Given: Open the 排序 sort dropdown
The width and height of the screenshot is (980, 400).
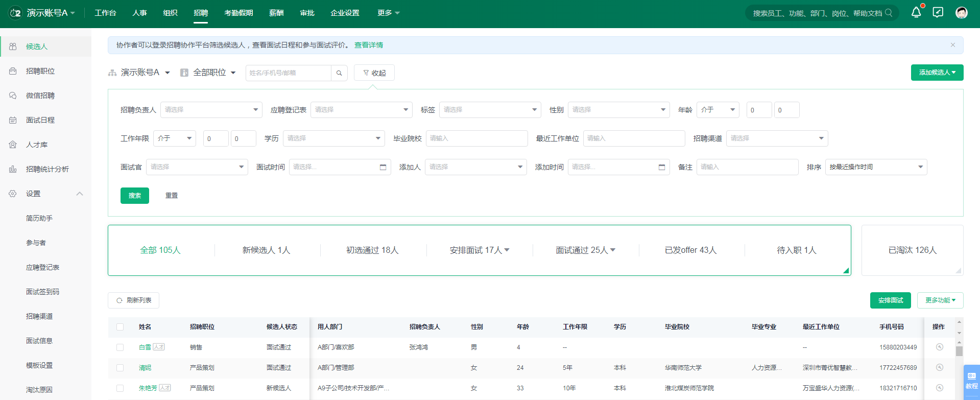Looking at the screenshot, I should point(876,167).
